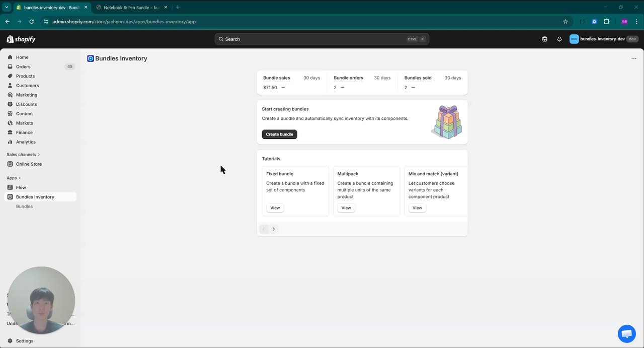
Task: Click the Bundle sales $71.50 value
Action: pos(270,88)
